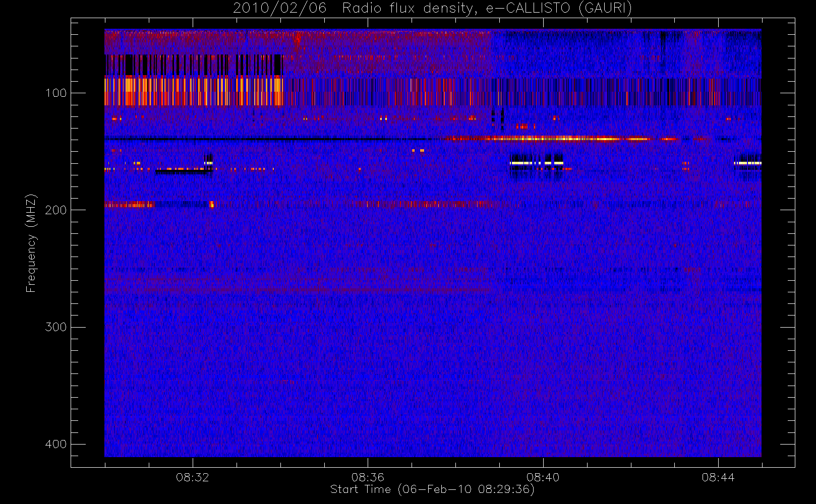This screenshot has width=816, height=504.
Task: Click the 08:40 time tick label
Action: click(x=543, y=477)
